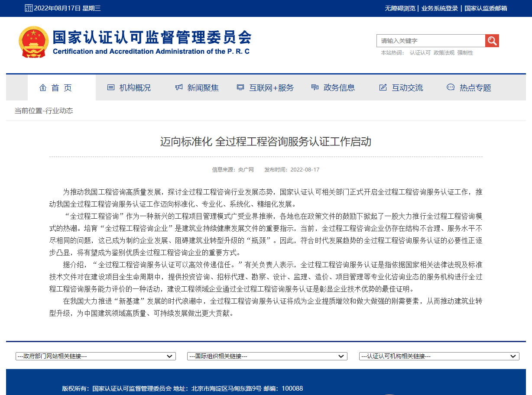Click the English name Certification and Accreditation Administration
The width and height of the screenshot is (532, 395).
(x=151, y=52)
